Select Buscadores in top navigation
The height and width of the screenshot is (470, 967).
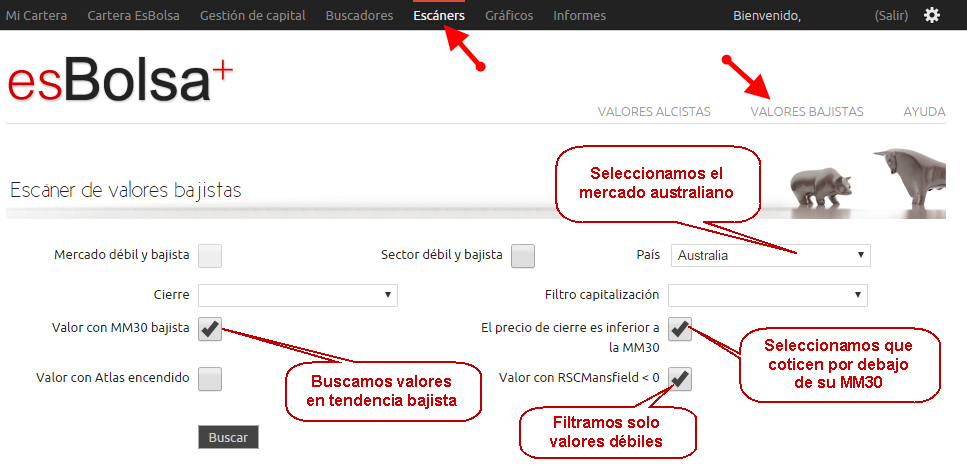[x=360, y=15]
